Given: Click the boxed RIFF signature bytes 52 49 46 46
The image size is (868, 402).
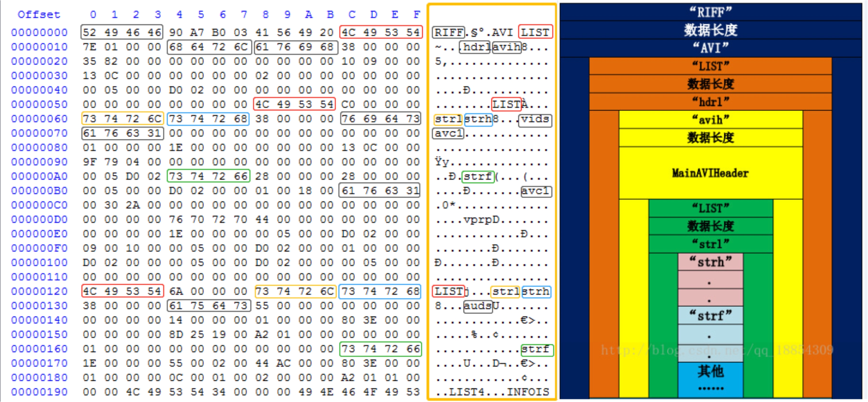Looking at the screenshot, I should tap(121, 32).
